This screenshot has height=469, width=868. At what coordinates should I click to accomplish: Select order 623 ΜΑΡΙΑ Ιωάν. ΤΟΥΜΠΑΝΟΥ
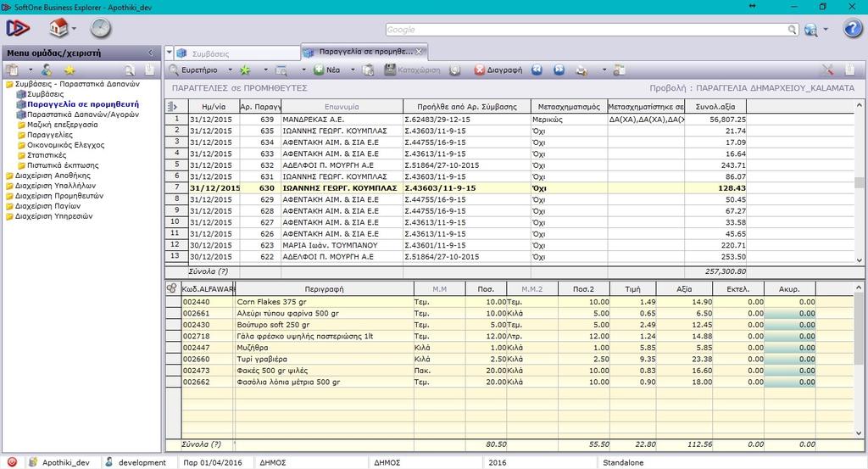pos(509,245)
